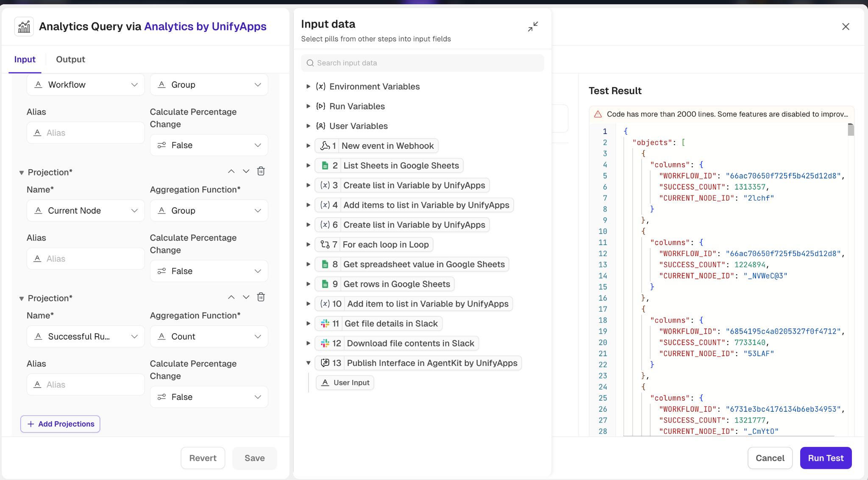Image resolution: width=868 pixels, height=480 pixels.
Task: Click the Analytics chart icon in the header
Action: pos(24,27)
